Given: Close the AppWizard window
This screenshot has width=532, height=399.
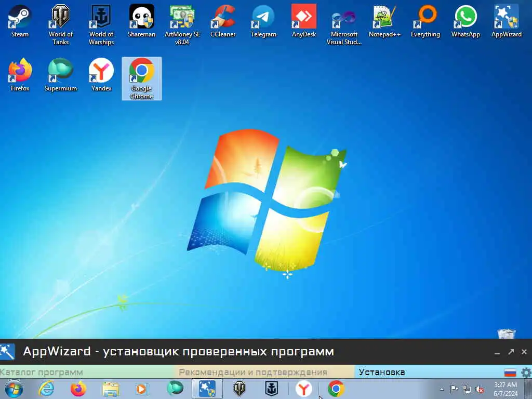Looking at the screenshot, I should [524, 352].
